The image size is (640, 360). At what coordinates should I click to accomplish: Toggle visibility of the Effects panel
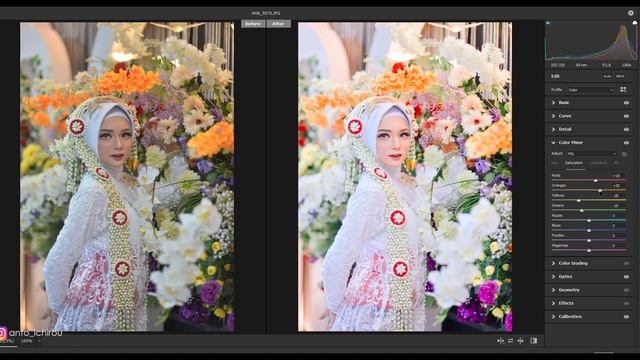coord(626,303)
